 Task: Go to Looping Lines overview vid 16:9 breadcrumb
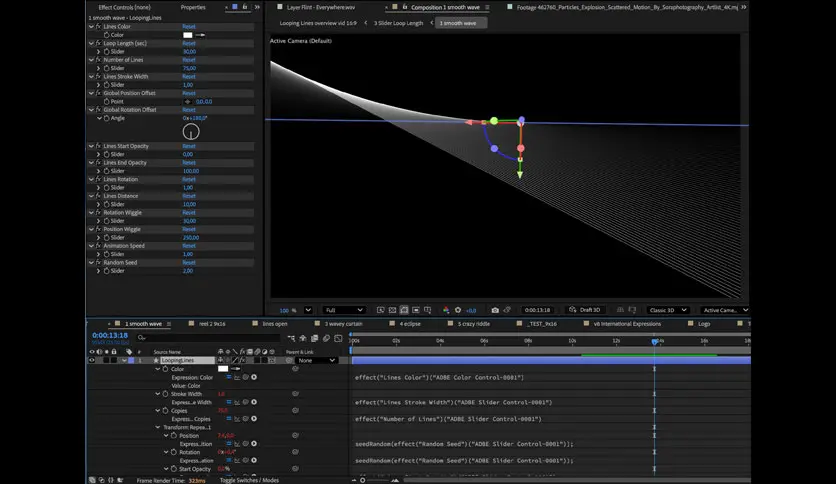318,23
